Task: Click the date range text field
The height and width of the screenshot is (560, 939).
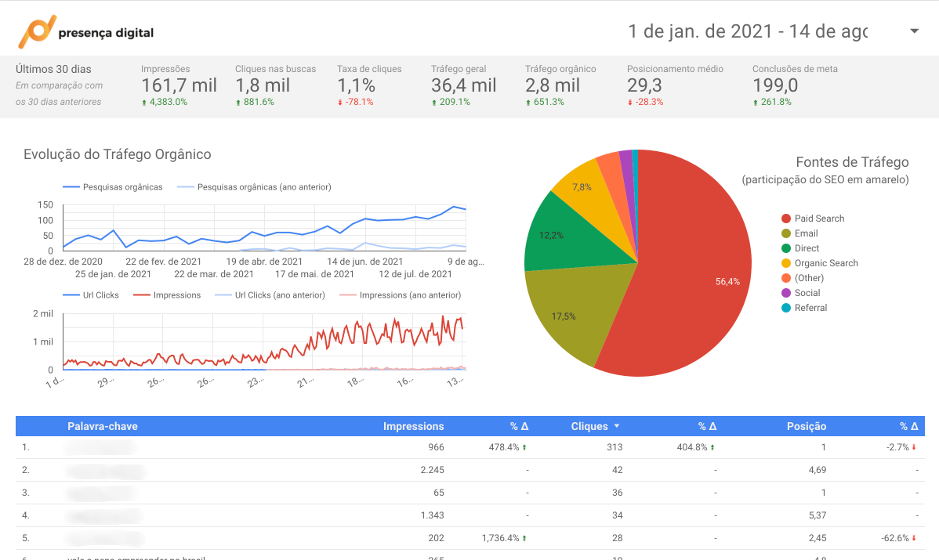Action: [x=747, y=31]
